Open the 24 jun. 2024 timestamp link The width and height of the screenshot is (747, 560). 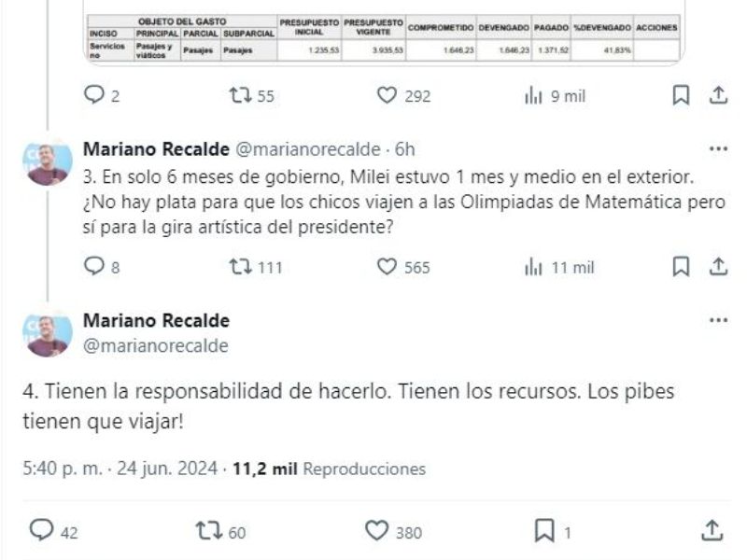[167, 469]
